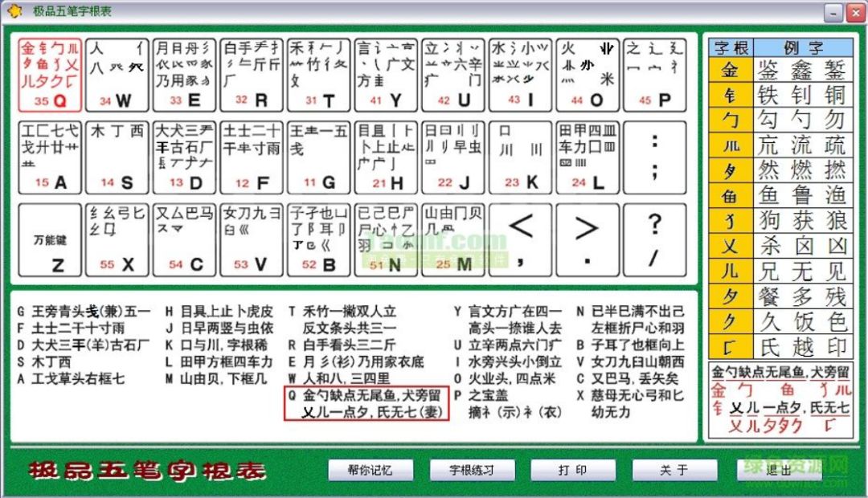This screenshot has width=868, height=498.
Task: Open 字根练习 radical practice
Action: pyautogui.click(x=472, y=471)
